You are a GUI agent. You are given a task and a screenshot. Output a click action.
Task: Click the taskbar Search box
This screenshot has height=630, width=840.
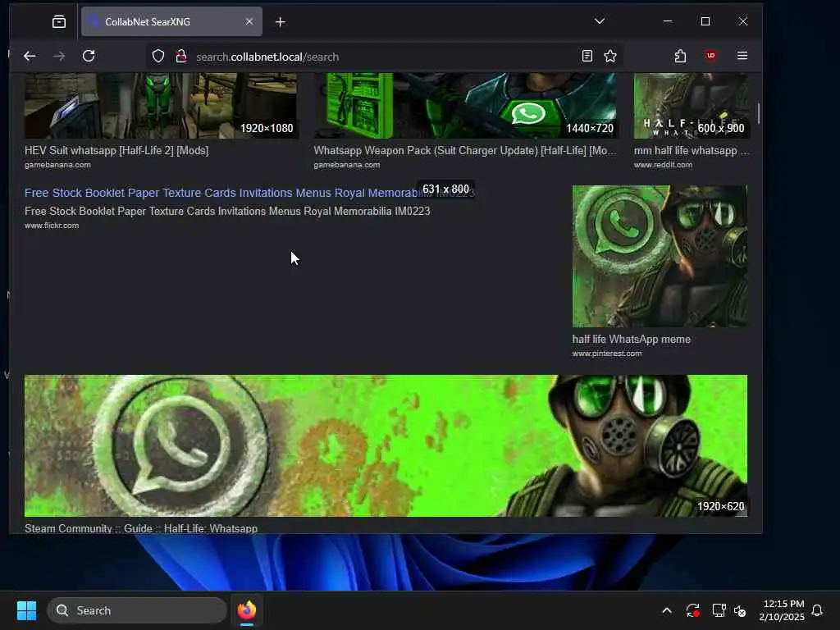(137, 610)
